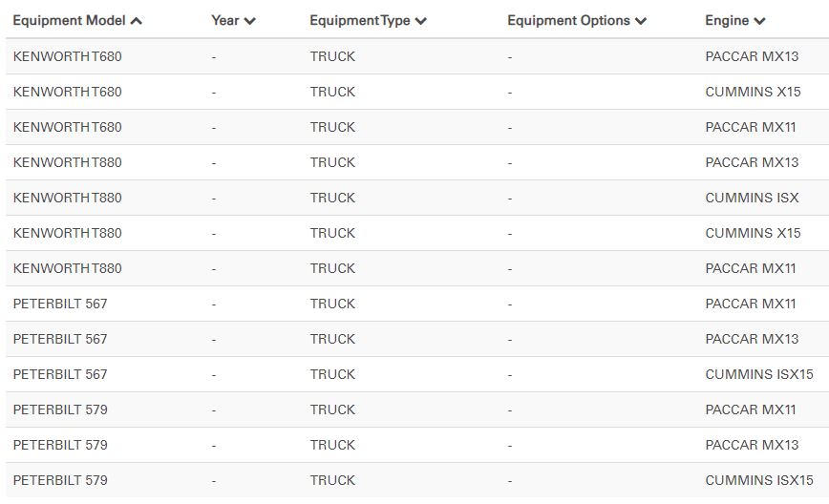
Task: Select Kenworth T880 row with Cummins X15
Action: coord(67,233)
